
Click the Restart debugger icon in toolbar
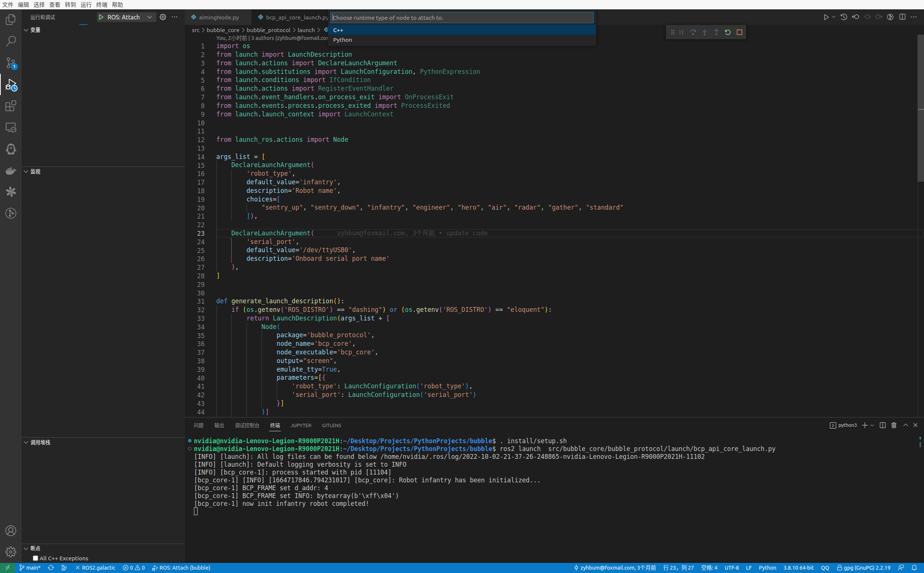[727, 32]
